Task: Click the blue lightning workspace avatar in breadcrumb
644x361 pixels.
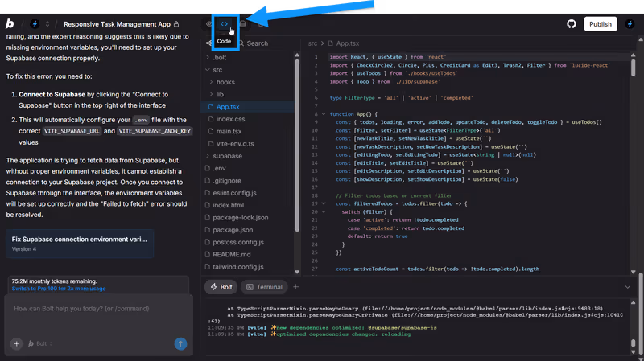Action: (35, 24)
